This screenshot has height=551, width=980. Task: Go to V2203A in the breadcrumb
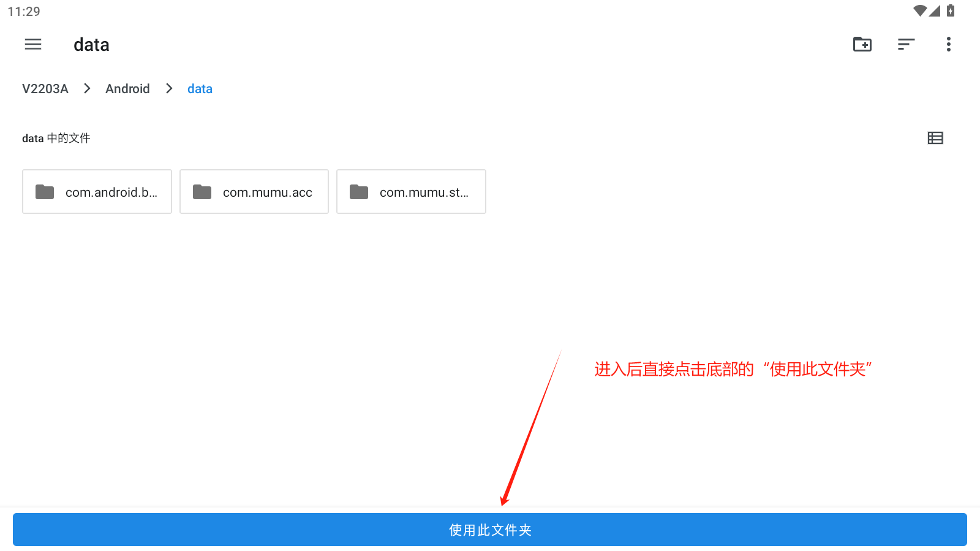click(45, 89)
